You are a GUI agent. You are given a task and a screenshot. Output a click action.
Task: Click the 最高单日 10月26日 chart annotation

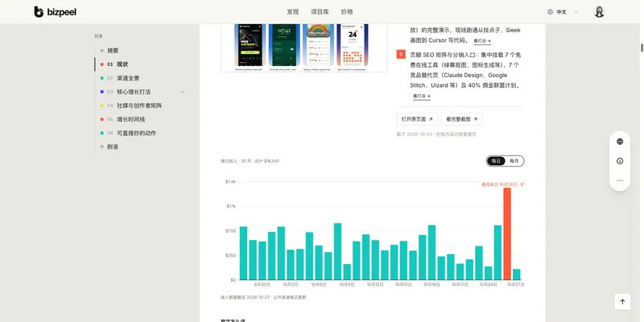point(503,185)
